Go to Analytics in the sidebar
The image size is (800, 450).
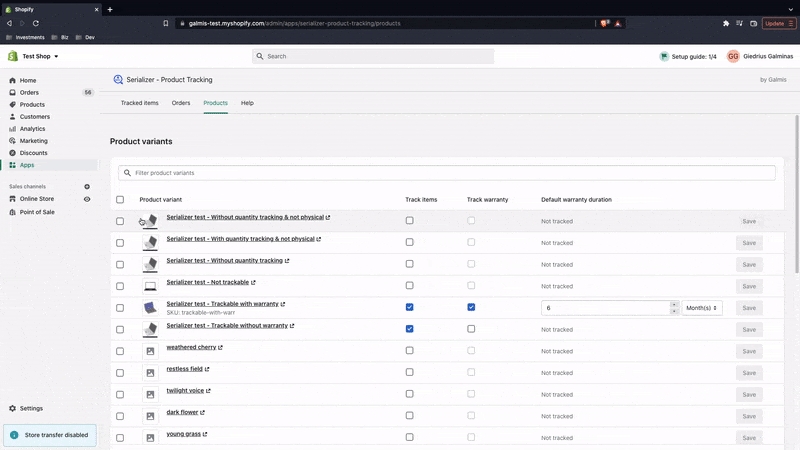pyautogui.click(x=32, y=128)
